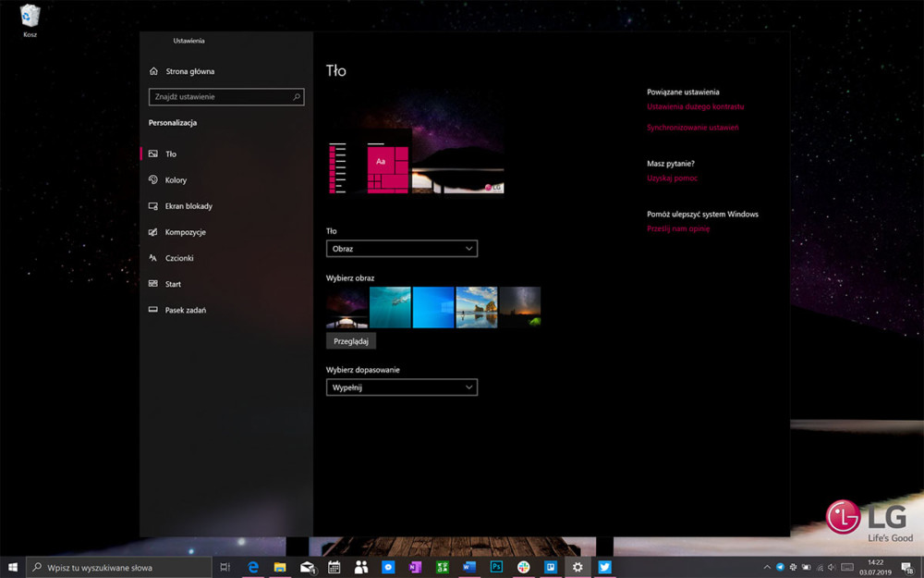Select the Tło tab in sidebar
This screenshot has width=924, height=578.
click(x=168, y=154)
